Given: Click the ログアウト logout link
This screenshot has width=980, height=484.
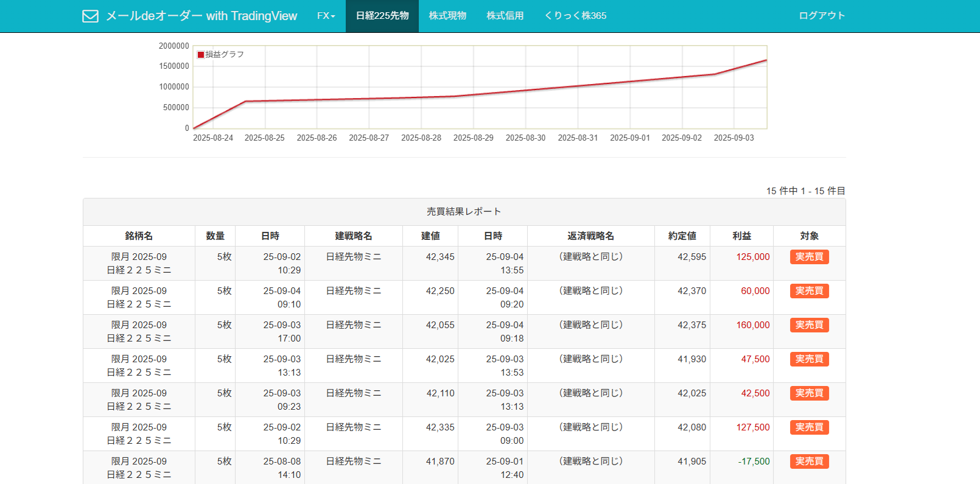Looking at the screenshot, I should tap(822, 16).
